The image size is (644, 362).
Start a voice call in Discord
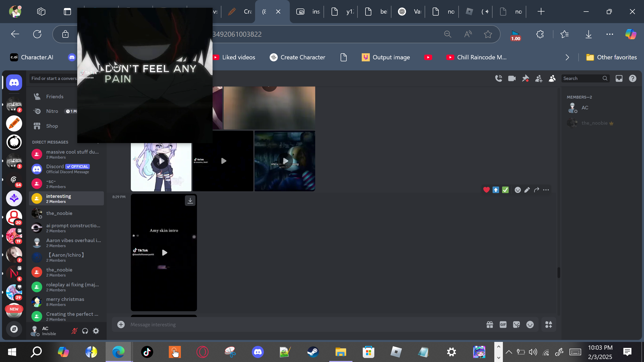[x=498, y=78]
